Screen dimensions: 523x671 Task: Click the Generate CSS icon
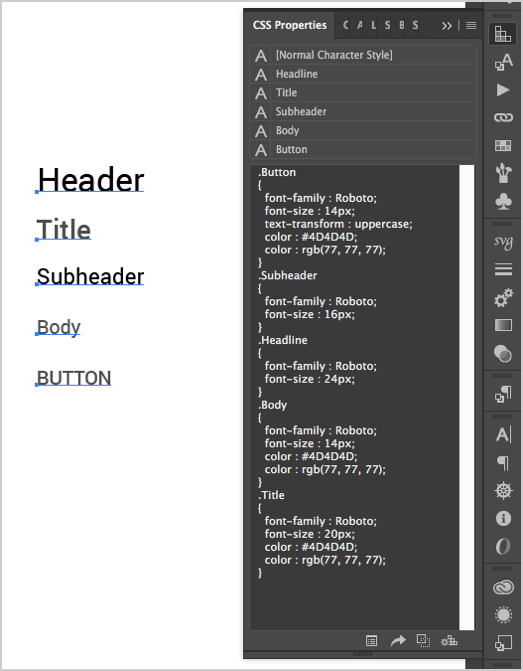449,641
